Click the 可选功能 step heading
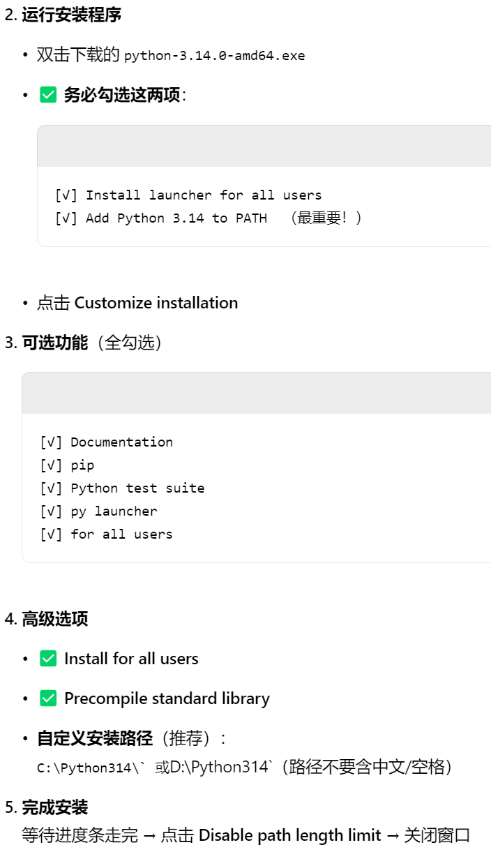Viewport: 491px width, 868px height. [55, 343]
